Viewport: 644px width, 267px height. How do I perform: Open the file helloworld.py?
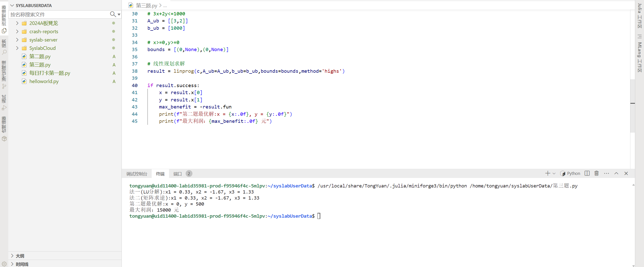[x=44, y=81]
